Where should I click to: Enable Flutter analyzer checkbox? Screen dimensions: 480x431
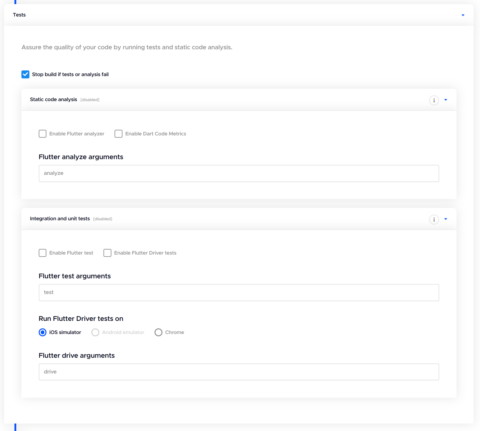42,134
